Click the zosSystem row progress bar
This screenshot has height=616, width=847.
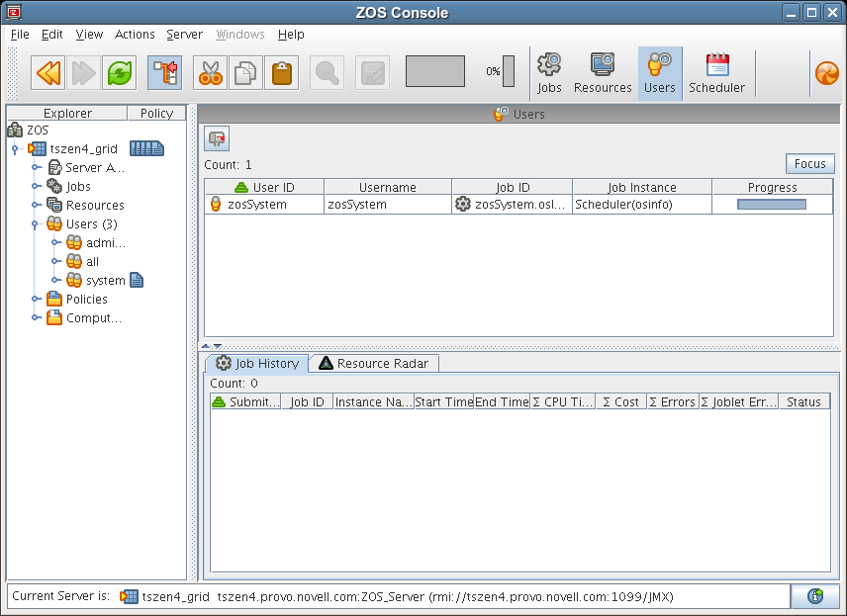click(x=772, y=204)
